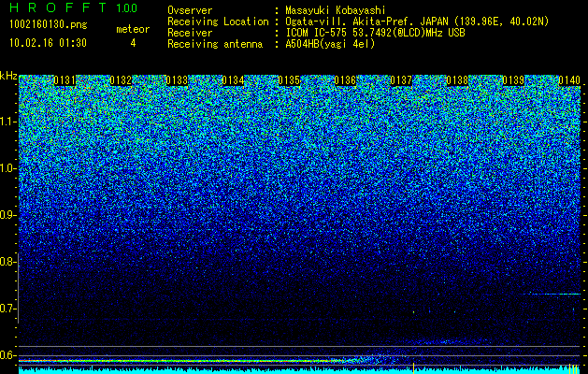Click the Ovserver label
Image resolution: width=588 pixels, height=374 pixels.
point(190,10)
